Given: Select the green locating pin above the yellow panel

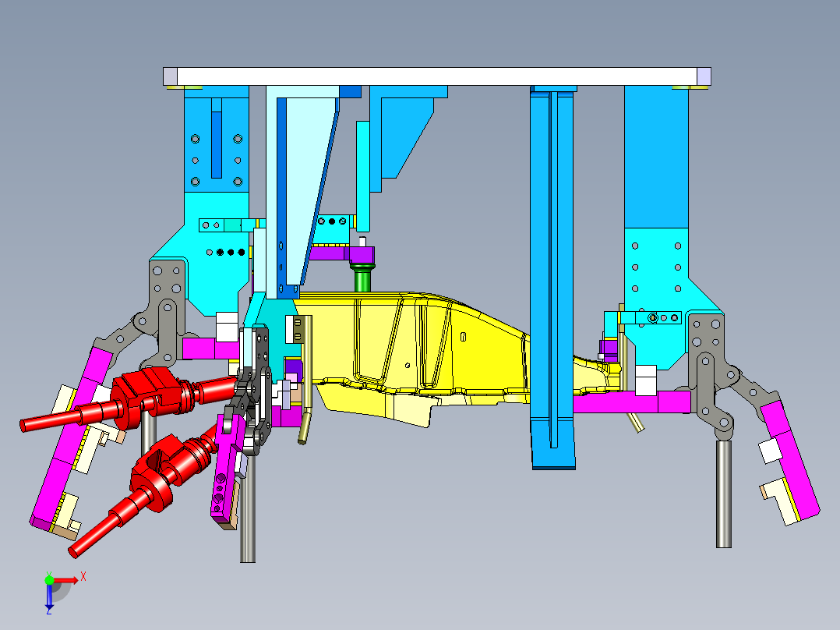Looking at the screenshot, I should [362, 276].
